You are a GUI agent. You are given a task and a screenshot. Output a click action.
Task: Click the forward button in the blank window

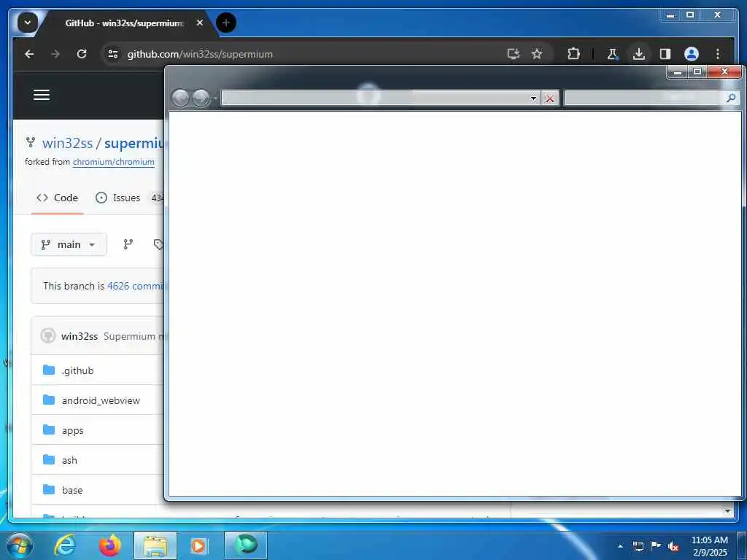(x=201, y=98)
